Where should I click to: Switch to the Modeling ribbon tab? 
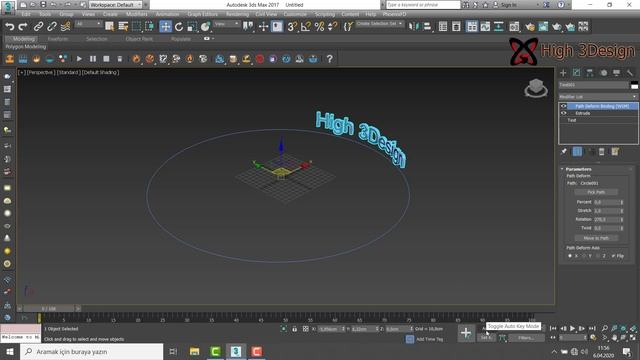[23, 39]
